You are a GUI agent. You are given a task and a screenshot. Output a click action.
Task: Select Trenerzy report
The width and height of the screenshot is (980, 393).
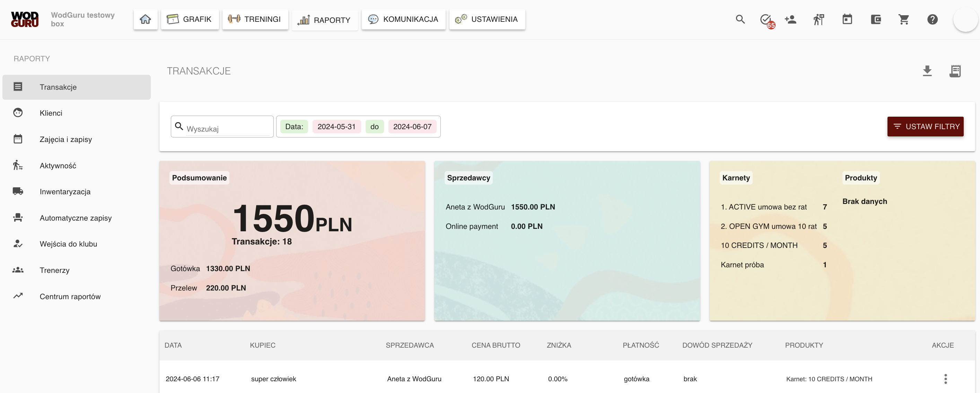point(77,270)
